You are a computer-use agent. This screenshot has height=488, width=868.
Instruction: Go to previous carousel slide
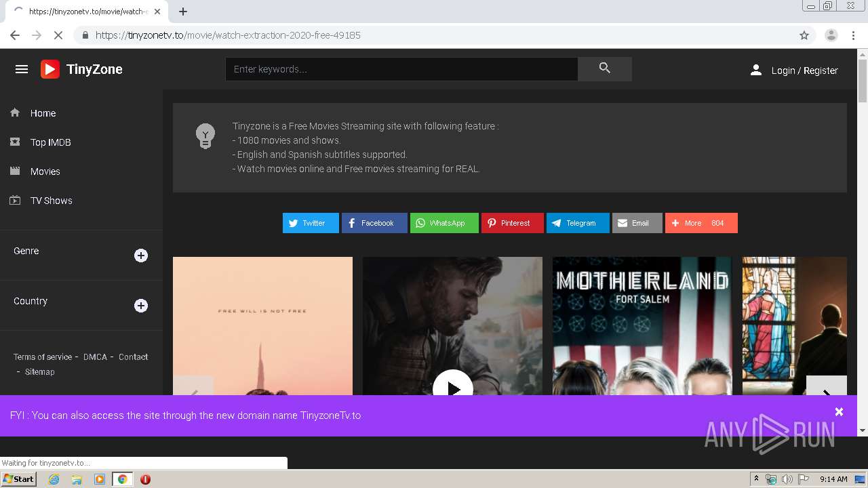pyautogui.click(x=193, y=386)
